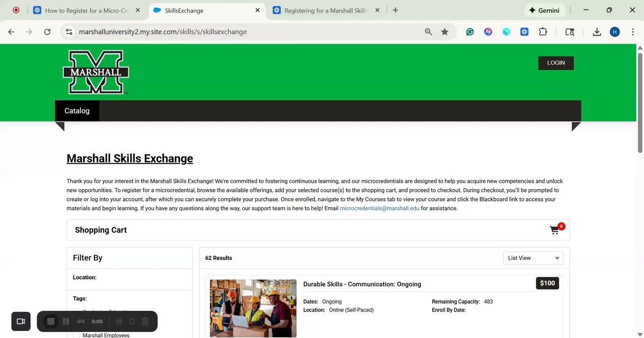
Task: Open the zoom magnifier in address bar
Action: click(x=428, y=32)
